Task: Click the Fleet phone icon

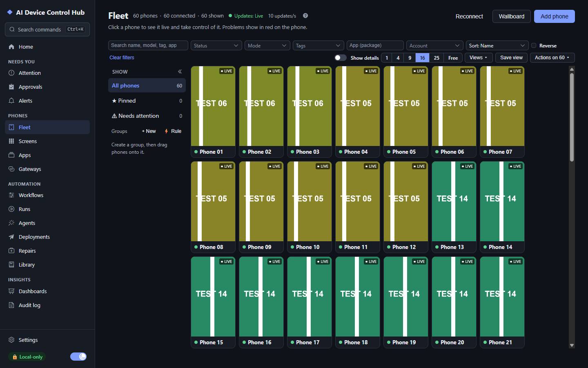Action: pyautogui.click(x=11, y=127)
